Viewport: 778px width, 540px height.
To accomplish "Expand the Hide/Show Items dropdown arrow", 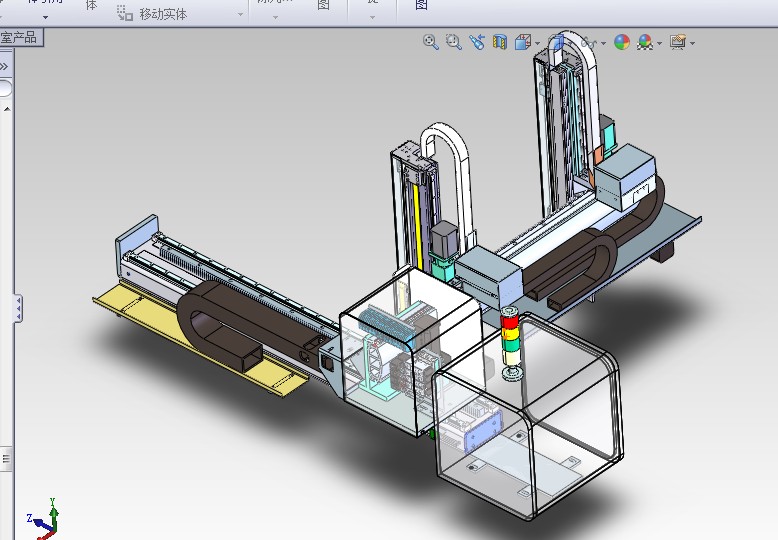I will (x=603, y=44).
